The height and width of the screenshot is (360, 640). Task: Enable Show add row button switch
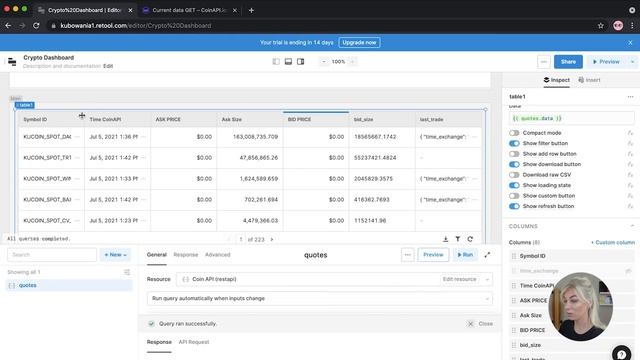(x=514, y=154)
